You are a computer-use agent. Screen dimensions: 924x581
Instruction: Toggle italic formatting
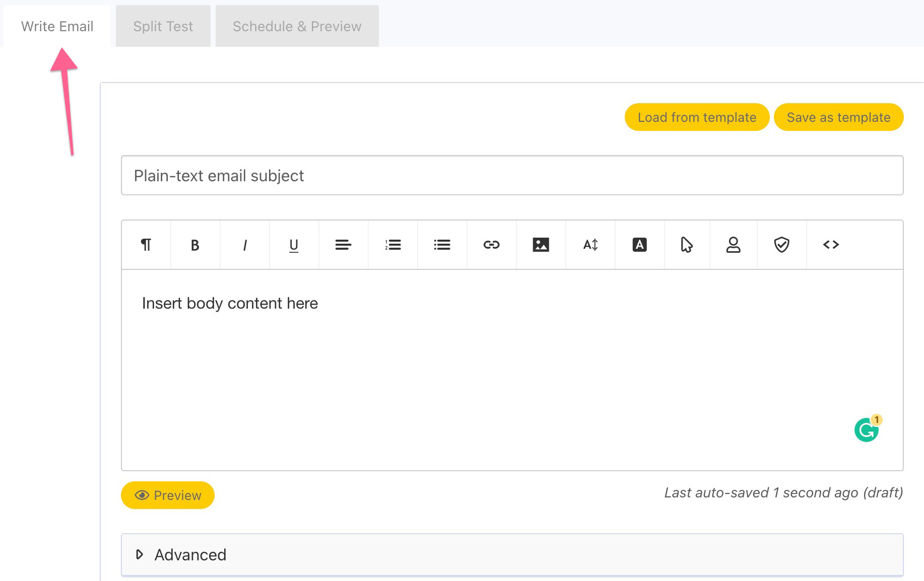pyautogui.click(x=244, y=245)
